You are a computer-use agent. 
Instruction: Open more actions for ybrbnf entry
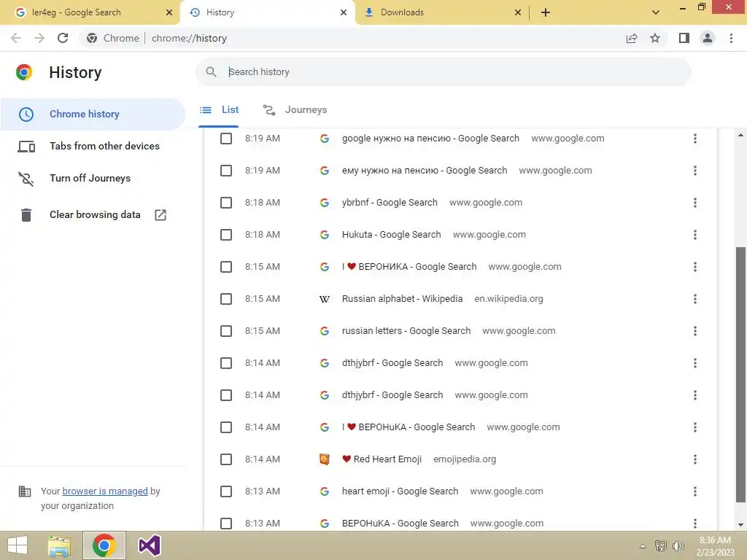pyautogui.click(x=695, y=203)
